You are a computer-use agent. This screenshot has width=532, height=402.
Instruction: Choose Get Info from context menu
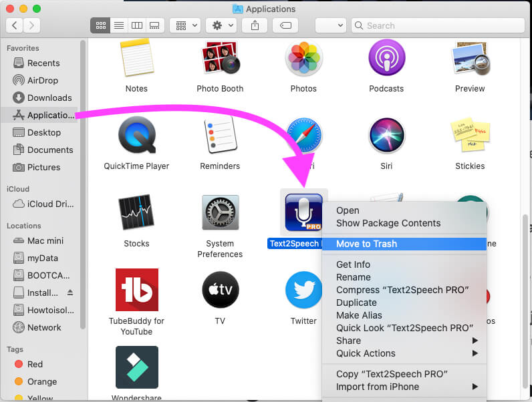coord(404,264)
